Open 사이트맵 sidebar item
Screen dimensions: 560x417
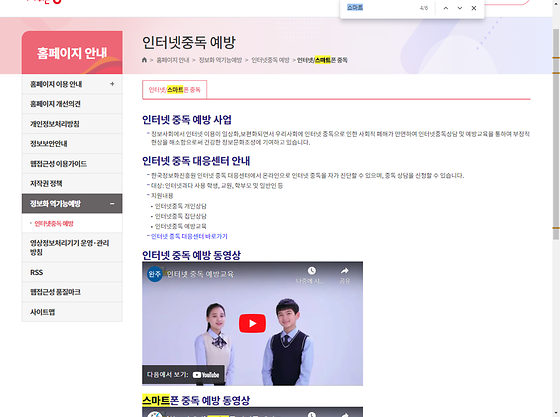72,312
